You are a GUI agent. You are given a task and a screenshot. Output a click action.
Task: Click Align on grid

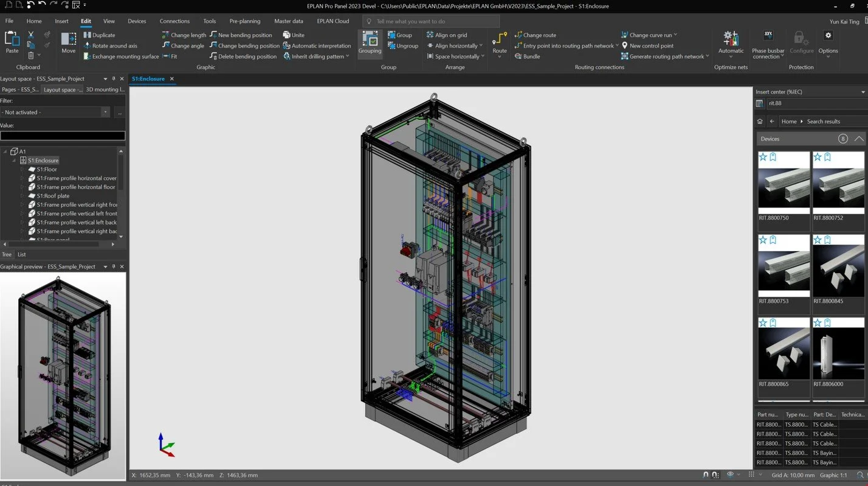click(447, 35)
